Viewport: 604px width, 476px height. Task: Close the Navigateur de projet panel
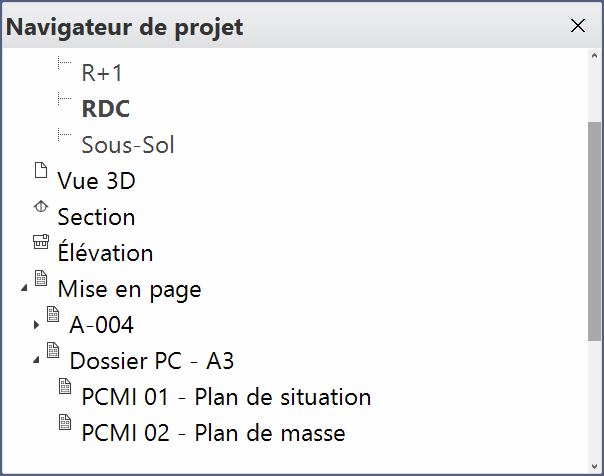(578, 26)
